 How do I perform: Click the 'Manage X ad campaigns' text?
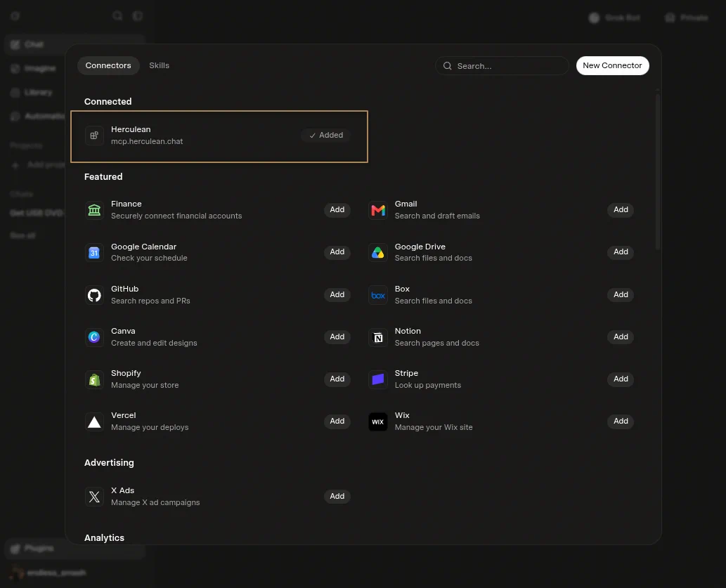click(155, 502)
